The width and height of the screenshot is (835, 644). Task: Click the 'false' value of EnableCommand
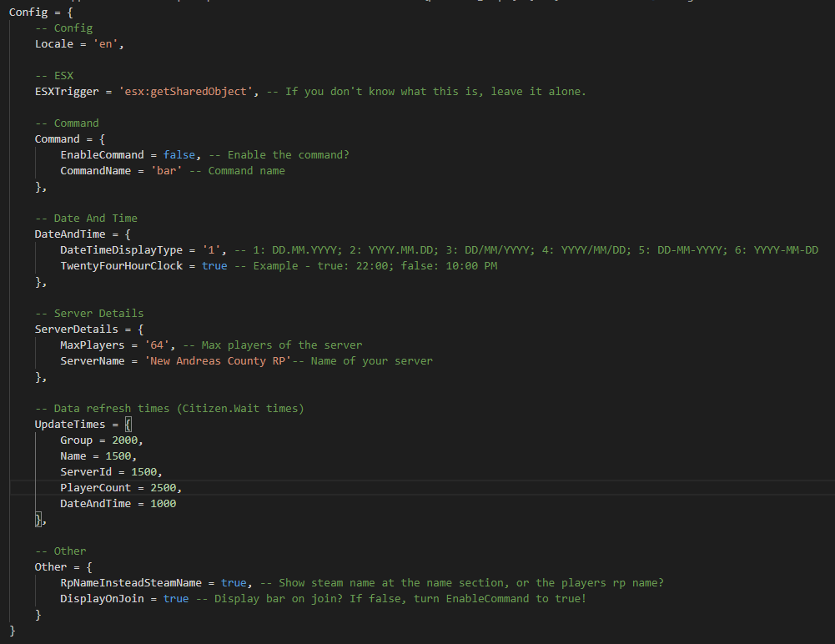179,155
